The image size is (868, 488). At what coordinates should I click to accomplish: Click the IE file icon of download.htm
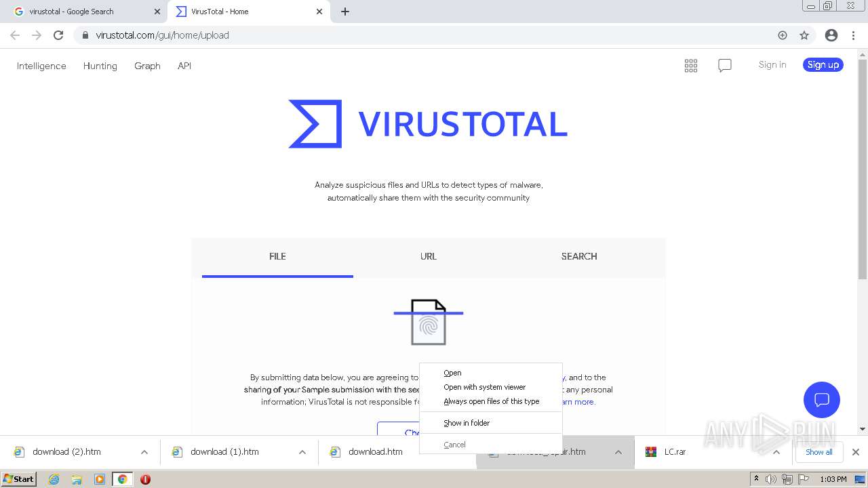point(334,452)
